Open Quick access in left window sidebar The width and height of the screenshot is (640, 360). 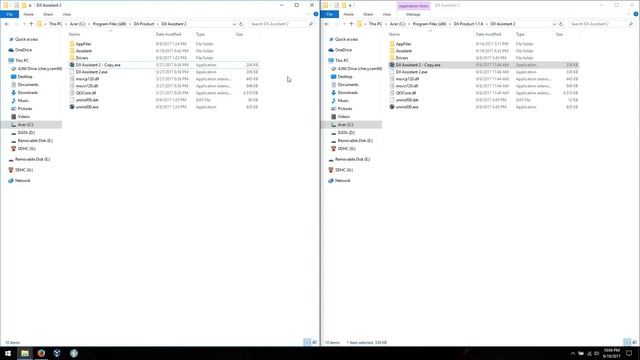pos(27,39)
